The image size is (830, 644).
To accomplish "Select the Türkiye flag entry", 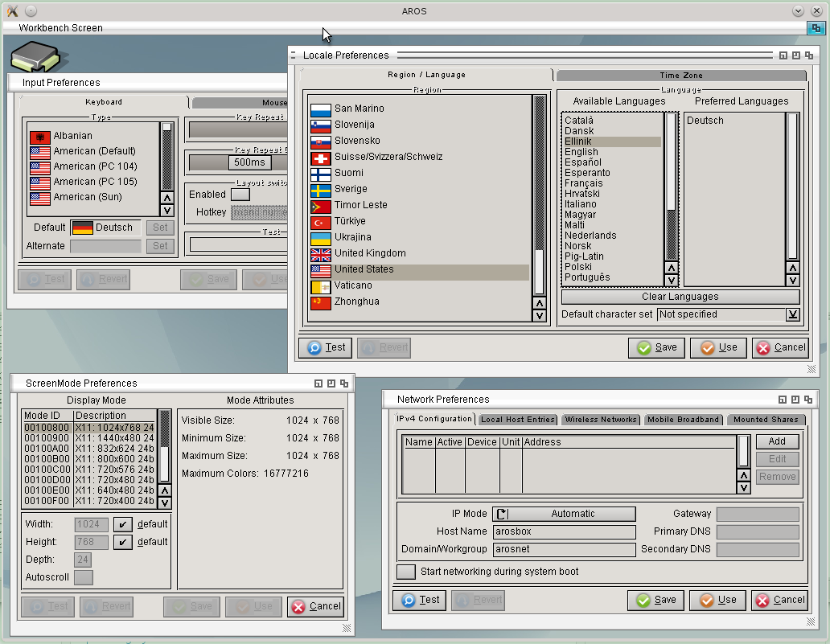I will pos(321,221).
